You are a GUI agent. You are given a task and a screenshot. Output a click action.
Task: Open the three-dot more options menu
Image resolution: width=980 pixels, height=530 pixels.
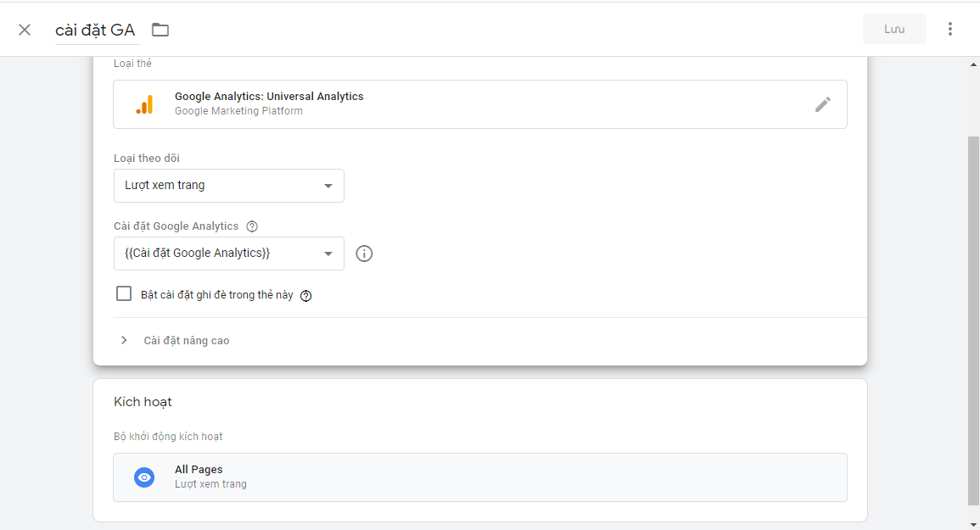950,29
